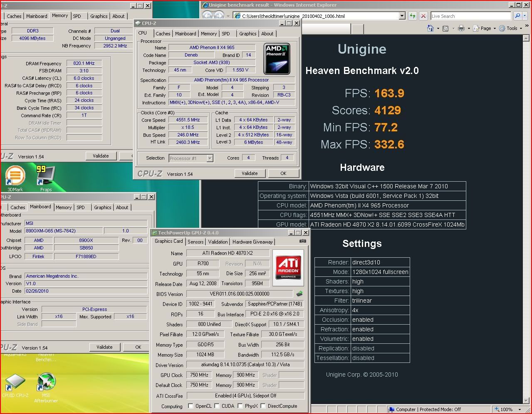Click the GPU-Z BIOS save chip icon
Image resolution: width=532 pixels, height=414 pixels.
coord(299,294)
